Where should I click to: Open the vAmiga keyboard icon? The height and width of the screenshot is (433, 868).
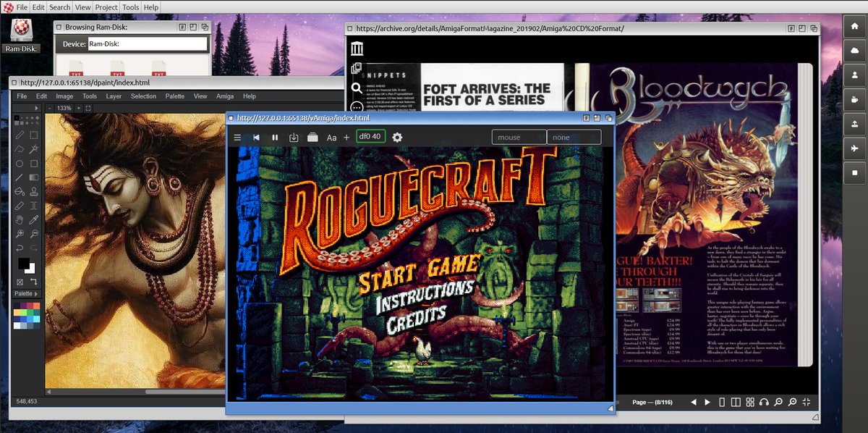point(312,137)
